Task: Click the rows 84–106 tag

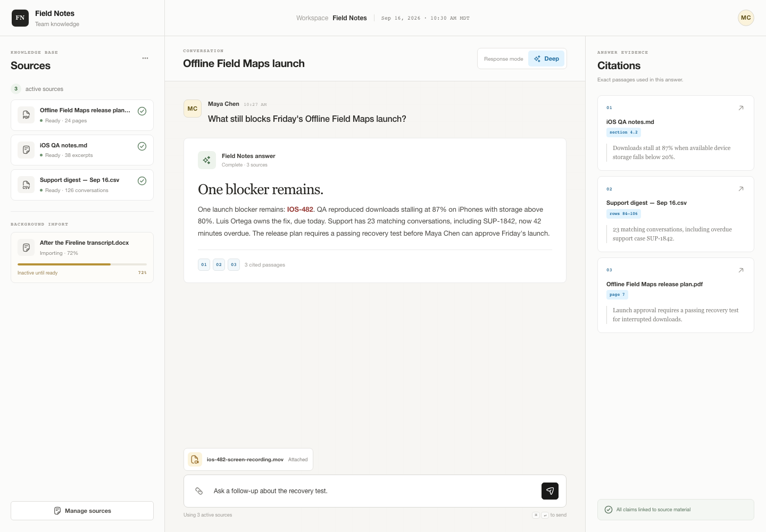Action: pyautogui.click(x=623, y=214)
